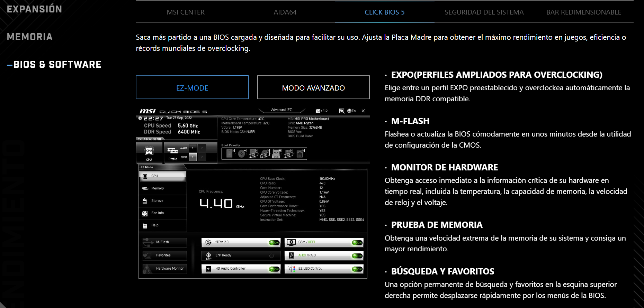Viewport: 644px width, 308px height.
Task: Toggle the CSM/UEFI switch
Action: [x=357, y=243]
